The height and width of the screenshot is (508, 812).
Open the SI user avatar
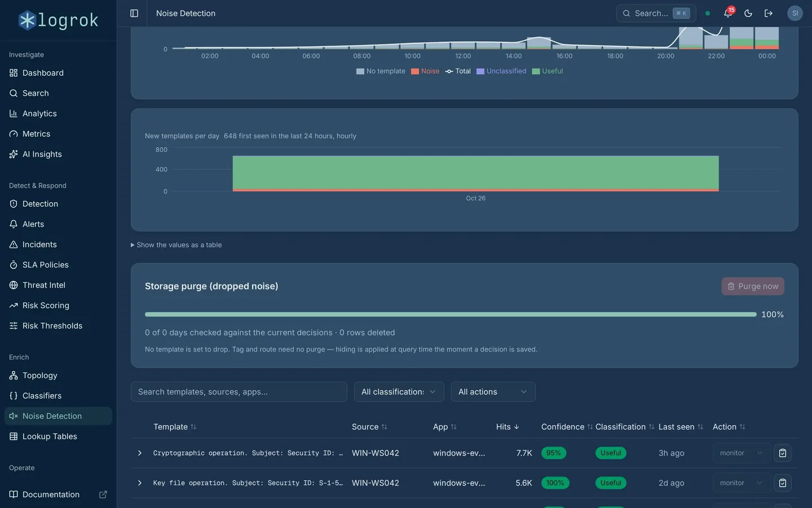(795, 13)
